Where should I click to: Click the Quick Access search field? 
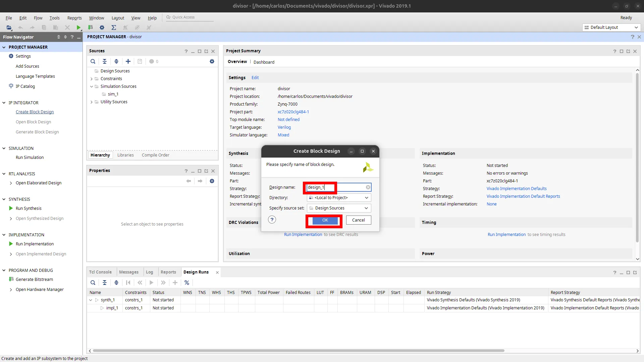point(190,17)
